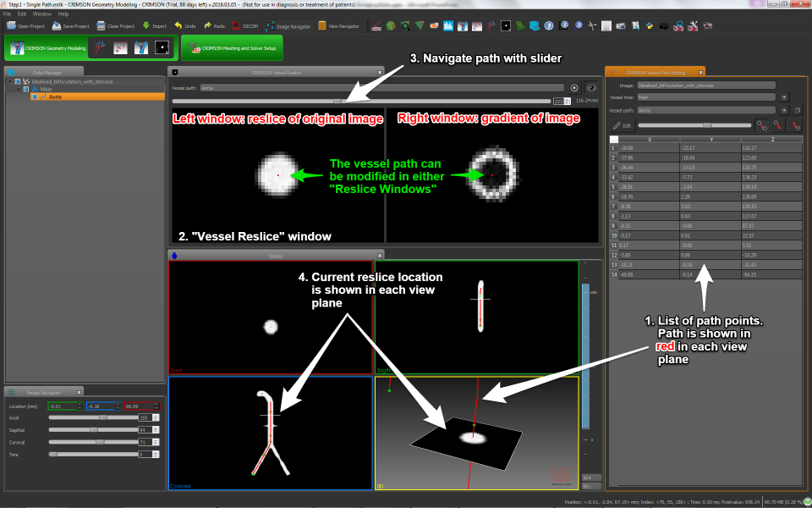Open the DICOM browser
Viewport: 812px width, 508px height.
244,26
